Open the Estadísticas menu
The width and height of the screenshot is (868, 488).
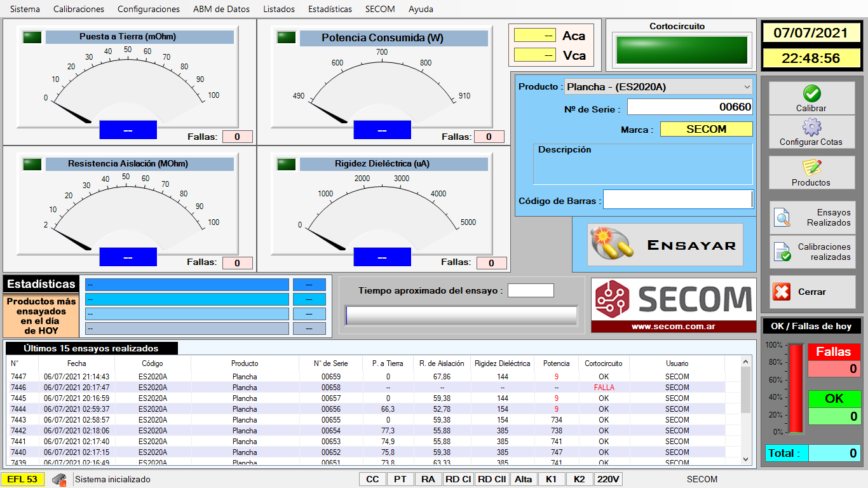click(x=330, y=9)
